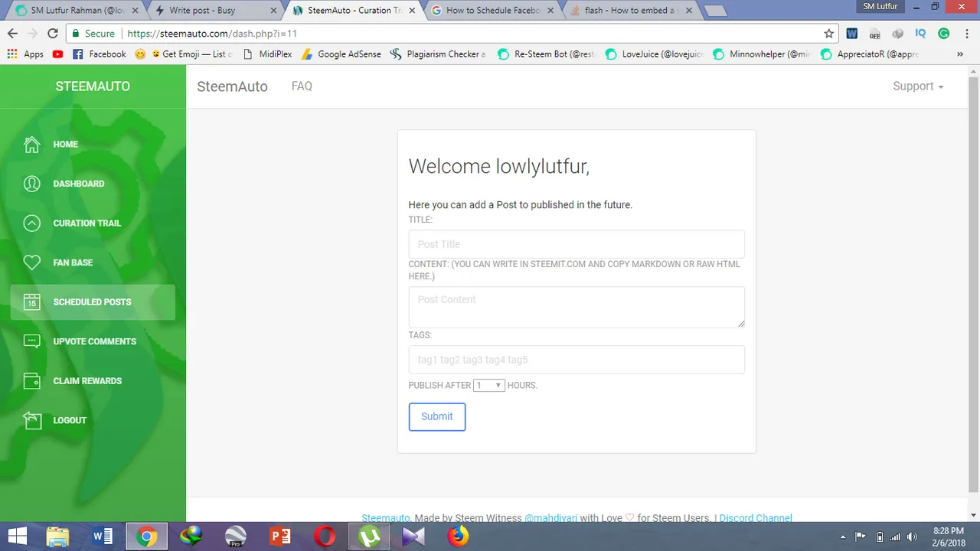
Task: Open the LoveJuice bookmark
Action: (654, 54)
